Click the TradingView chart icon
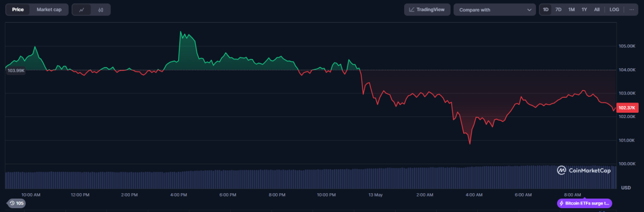Image resolution: width=644 pixels, height=212 pixels. pos(412,10)
